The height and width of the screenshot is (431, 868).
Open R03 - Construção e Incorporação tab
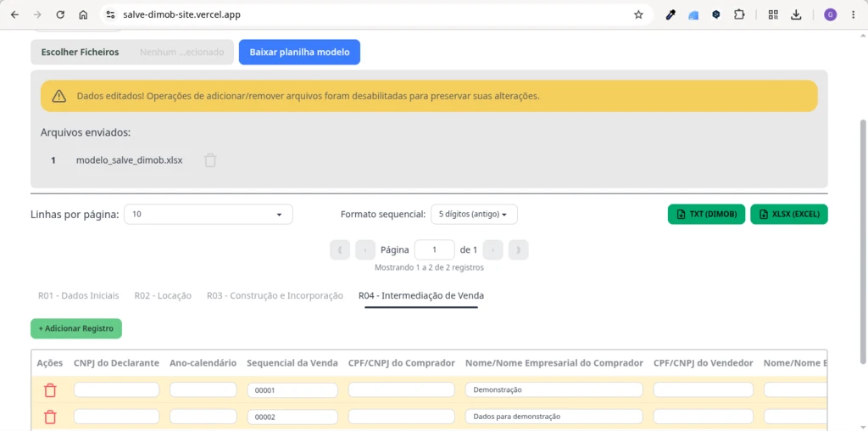pos(275,296)
